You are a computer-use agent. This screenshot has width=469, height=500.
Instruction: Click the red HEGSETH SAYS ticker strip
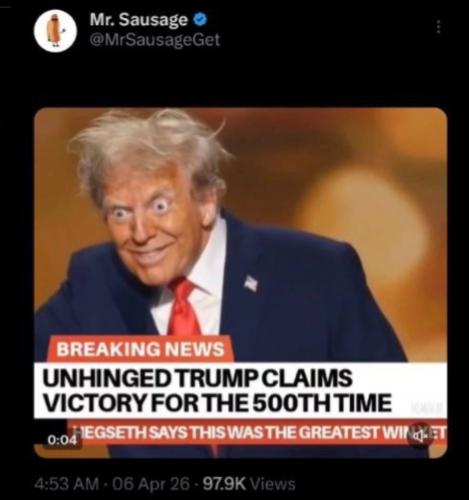pos(257,432)
